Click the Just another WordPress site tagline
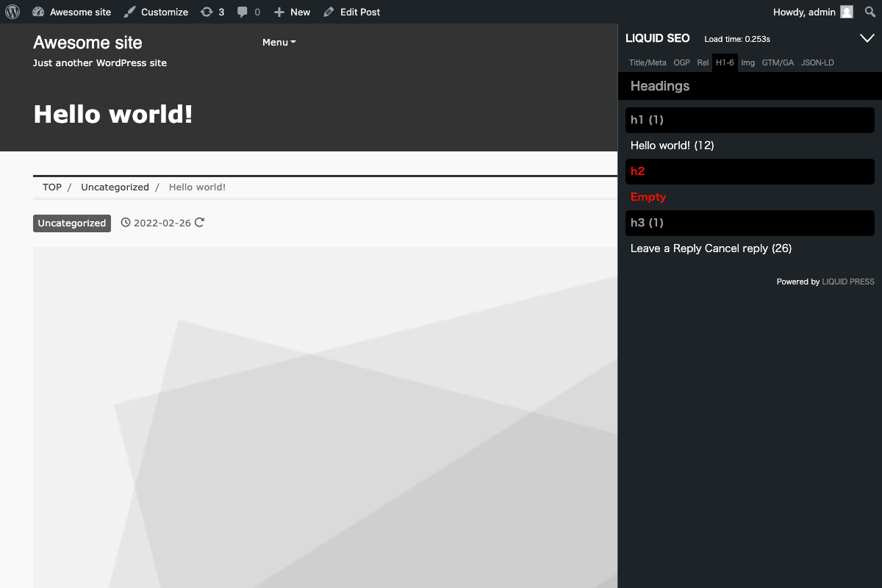The height and width of the screenshot is (588, 882). pyautogui.click(x=100, y=63)
